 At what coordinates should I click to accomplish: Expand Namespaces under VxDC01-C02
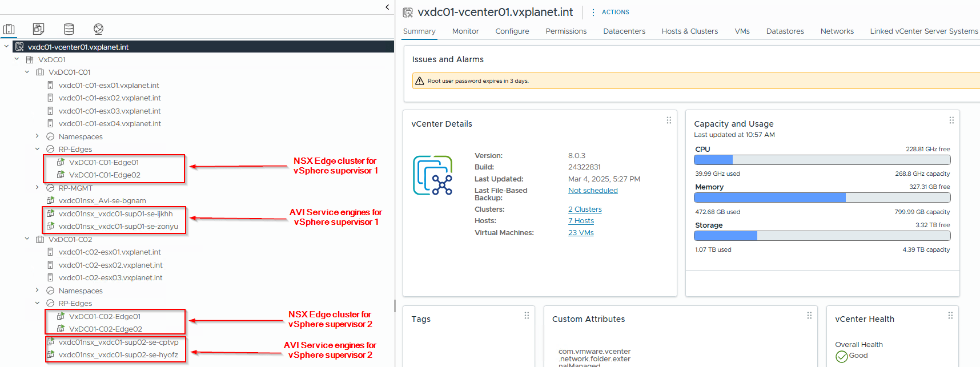[37, 290]
